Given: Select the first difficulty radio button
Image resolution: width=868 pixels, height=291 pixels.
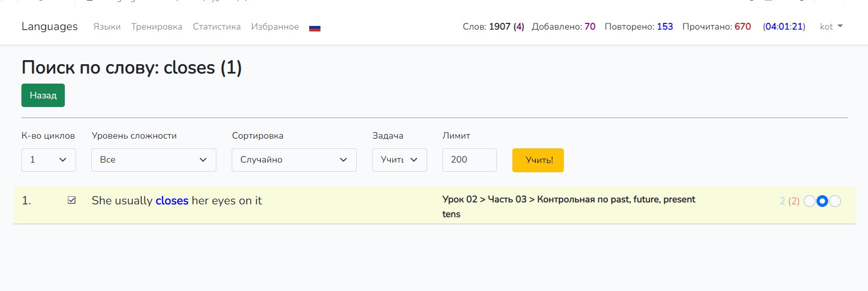Looking at the screenshot, I should click(809, 201).
